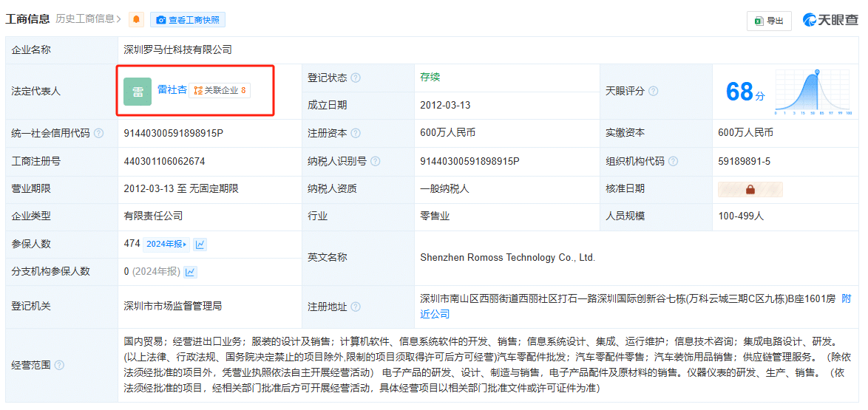868x410 pixels.
Task: Open 关联企业 8 tag
Action: click(x=220, y=91)
